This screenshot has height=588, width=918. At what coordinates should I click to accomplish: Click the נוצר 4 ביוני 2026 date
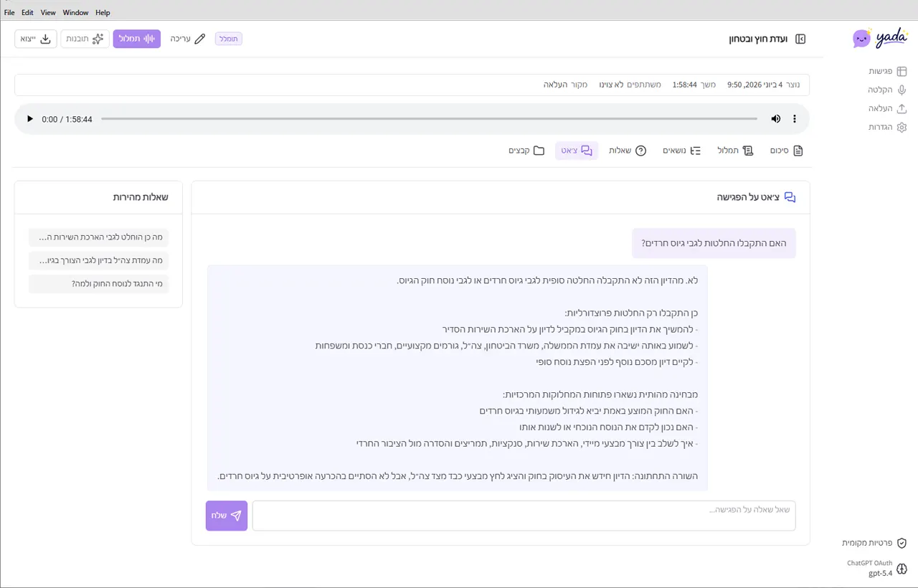(763, 85)
